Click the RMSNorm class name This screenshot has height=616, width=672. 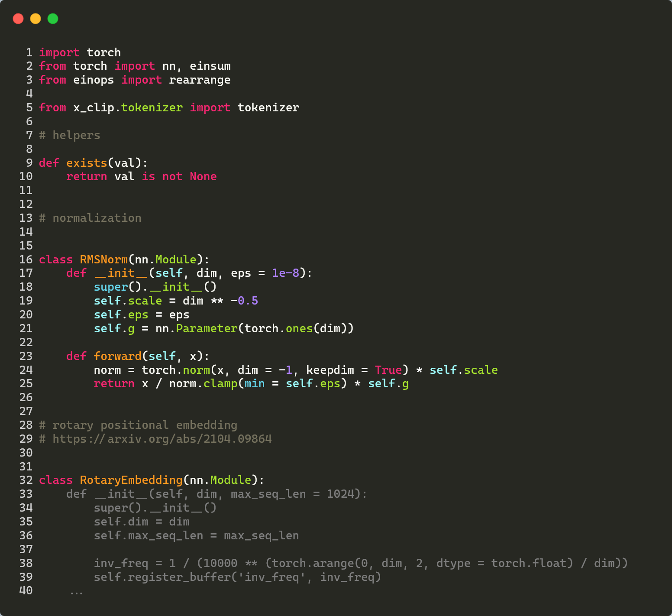103,259
